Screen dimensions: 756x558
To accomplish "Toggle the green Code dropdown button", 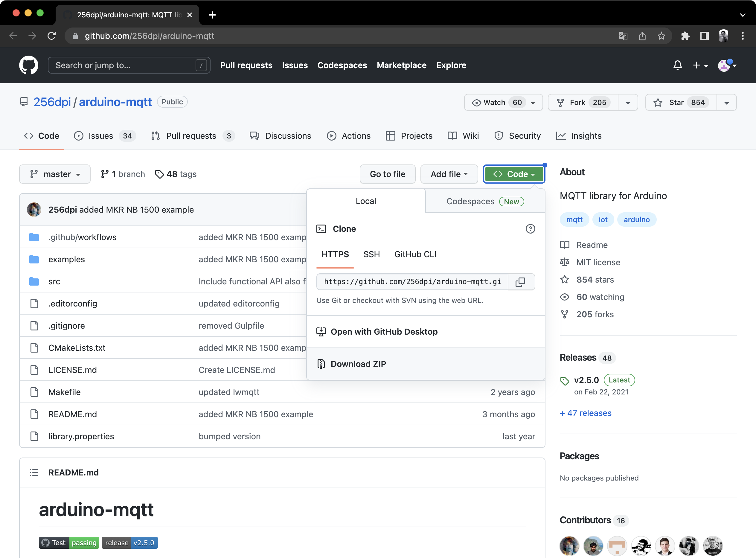I will click(514, 174).
